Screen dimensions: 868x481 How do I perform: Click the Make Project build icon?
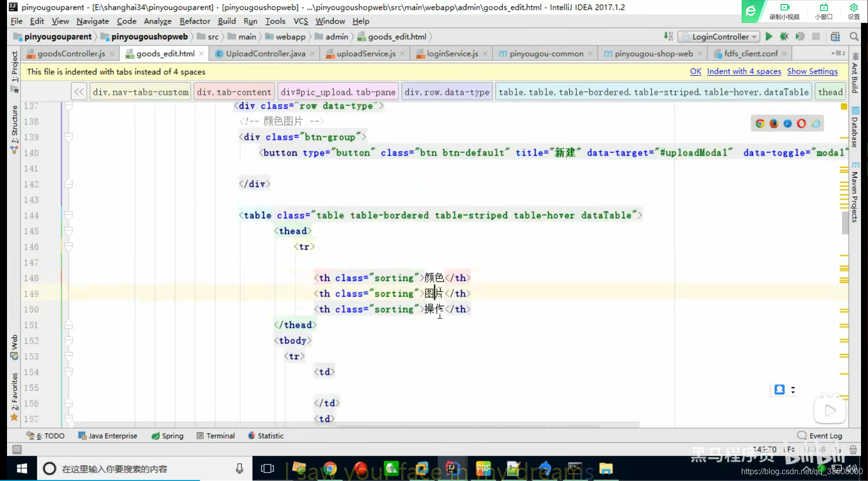[x=668, y=36]
